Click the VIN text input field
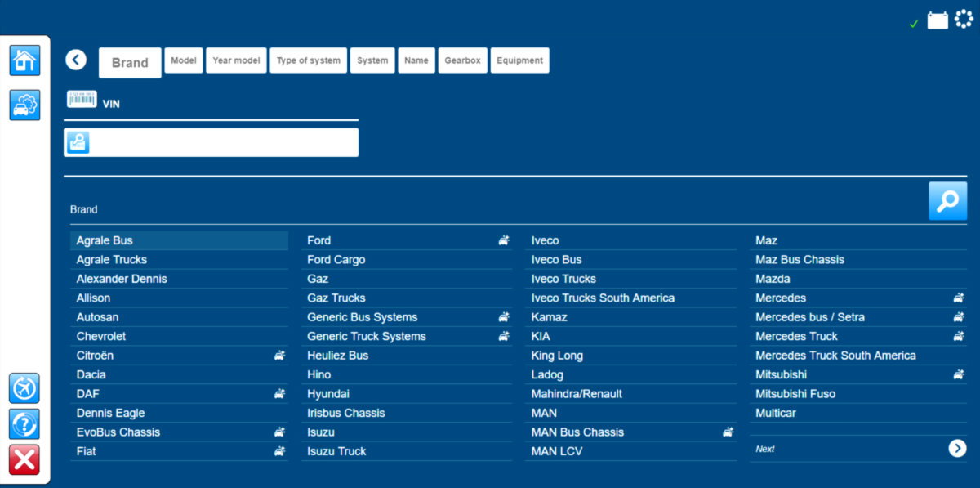The image size is (980, 488). coord(220,142)
